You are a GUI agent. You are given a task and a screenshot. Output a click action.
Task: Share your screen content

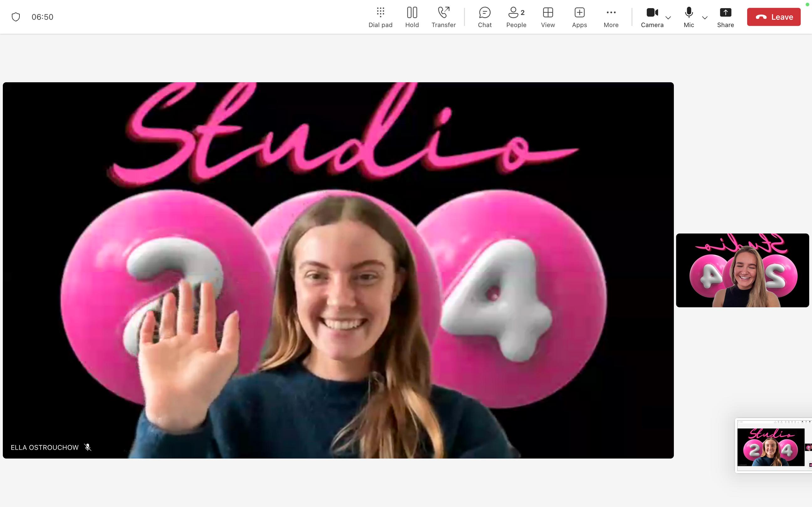[x=725, y=17]
